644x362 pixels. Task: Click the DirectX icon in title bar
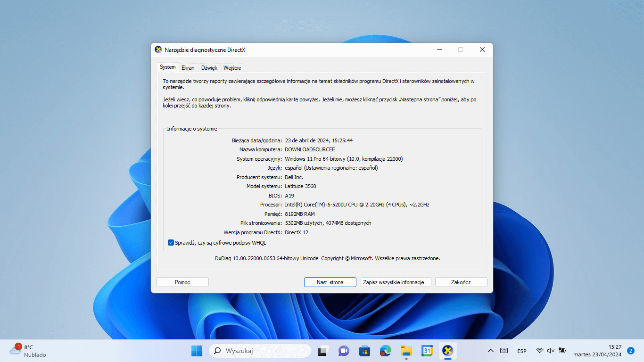click(158, 49)
